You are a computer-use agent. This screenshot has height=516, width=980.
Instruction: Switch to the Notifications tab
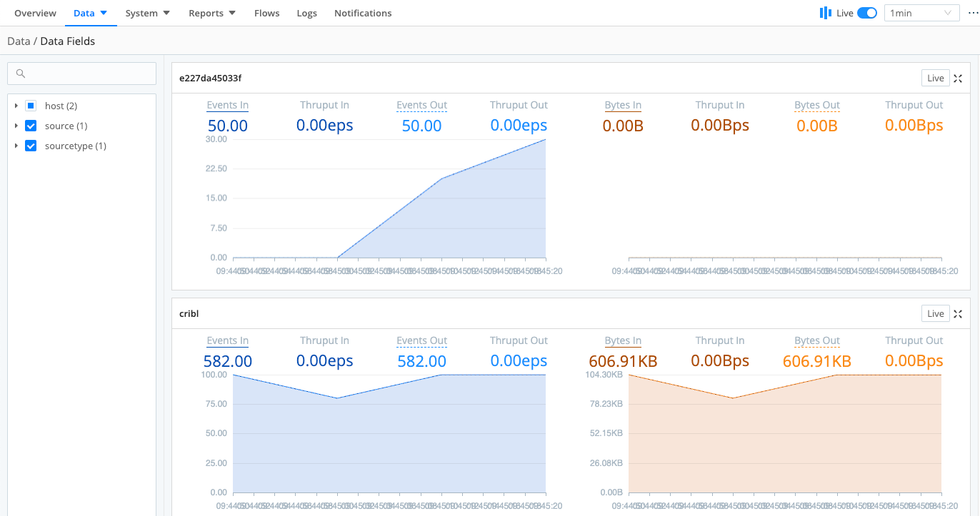(x=363, y=12)
